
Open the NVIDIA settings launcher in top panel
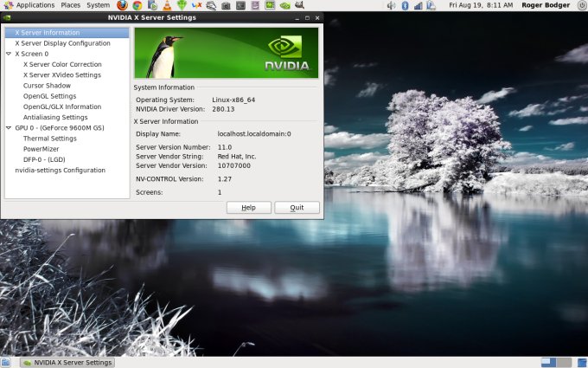[285, 6]
